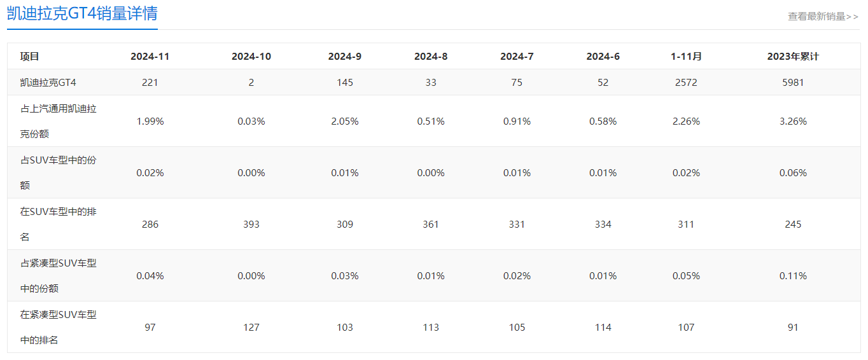Click the 2024-9 column header

pyautogui.click(x=345, y=57)
